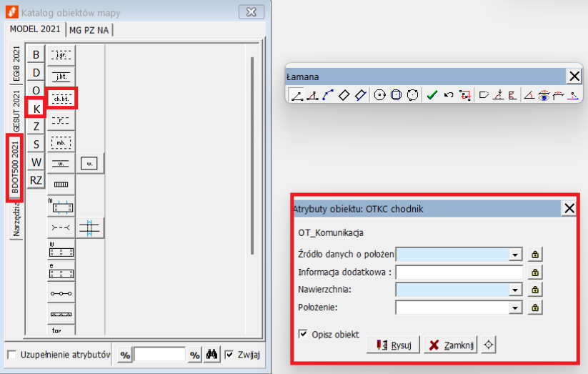Uncheck the Zwijaj checkbox
588x374 pixels.
pyautogui.click(x=229, y=355)
